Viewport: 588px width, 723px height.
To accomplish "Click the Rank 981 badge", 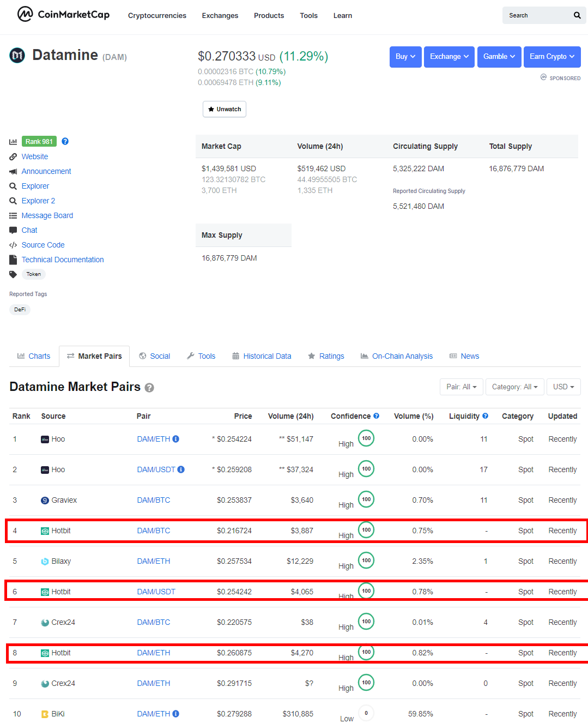I will [x=39, y=141].
